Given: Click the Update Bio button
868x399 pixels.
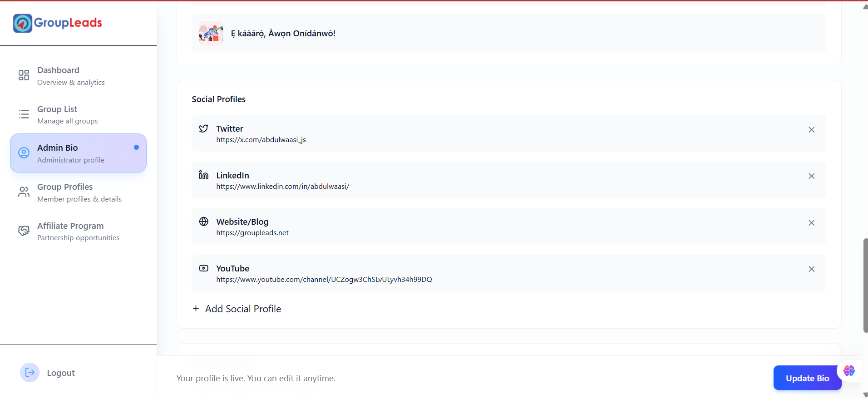Looking at the screenshot, I should [x=807, y=378].
